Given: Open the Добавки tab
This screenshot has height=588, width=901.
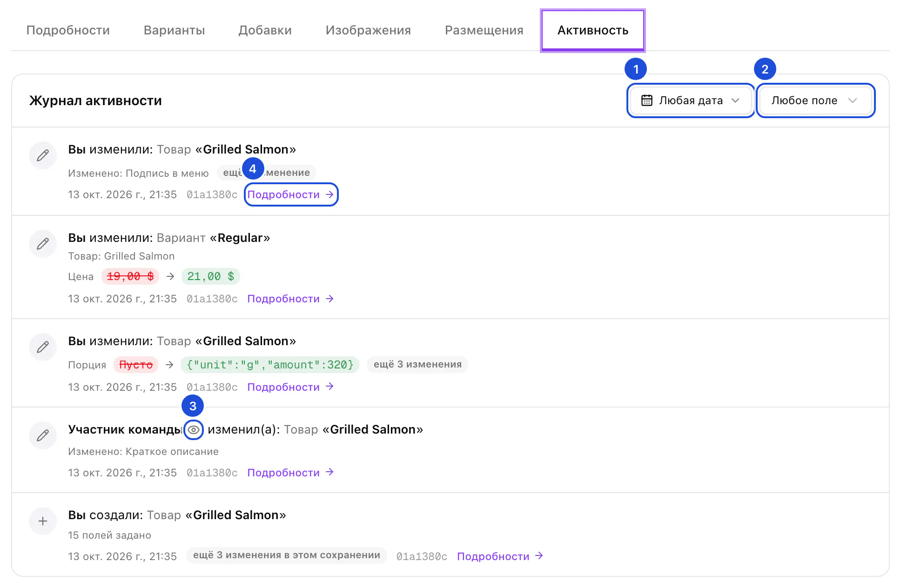Looking at the screenshot, I should tap(265, 30).
